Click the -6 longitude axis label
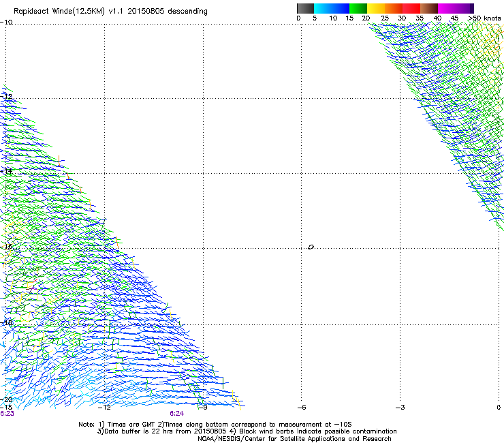 click(302, 408)
